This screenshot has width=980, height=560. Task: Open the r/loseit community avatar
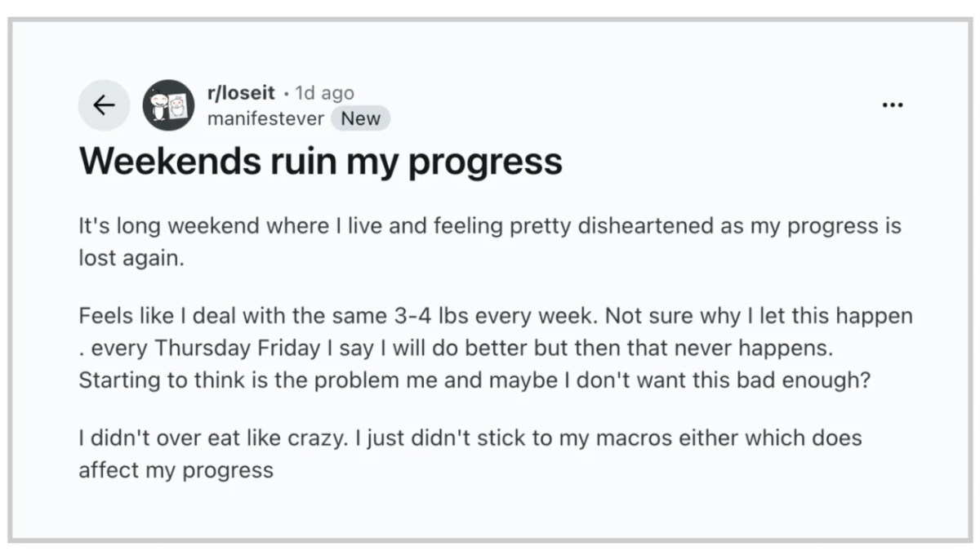(x=168, y=105)
